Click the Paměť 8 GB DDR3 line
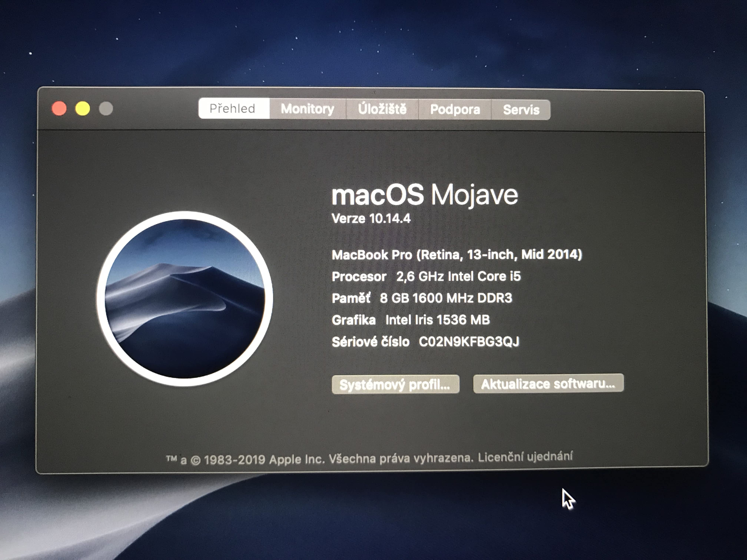This screenshot has width=747, height=560. 421,298
